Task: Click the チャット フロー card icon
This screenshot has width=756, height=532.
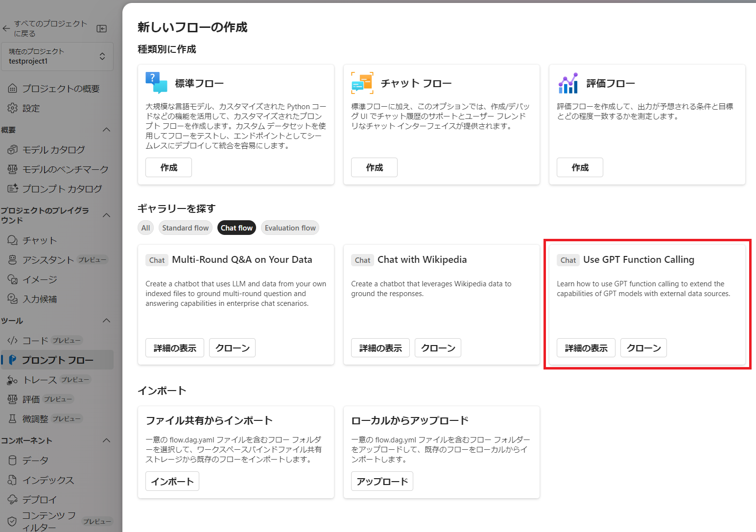Action: (362, 83)
